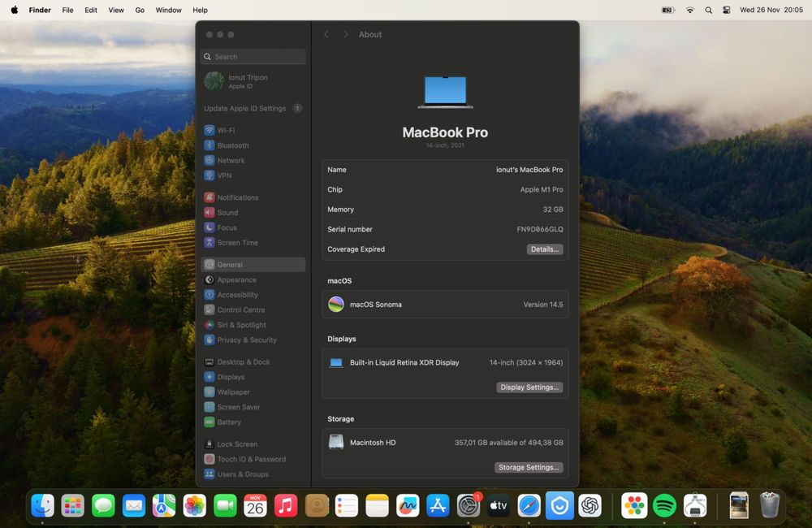Open the Window menu
The height and width of the screenshot is (528, 812).
pos(169,10)
